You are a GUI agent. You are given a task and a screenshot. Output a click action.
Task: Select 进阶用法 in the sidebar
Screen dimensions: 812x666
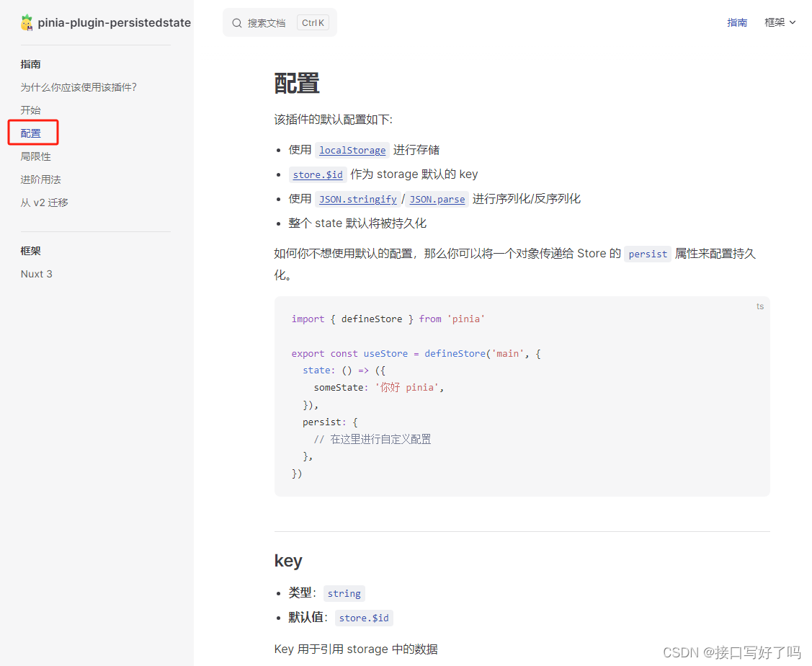(x=40, y=179)
